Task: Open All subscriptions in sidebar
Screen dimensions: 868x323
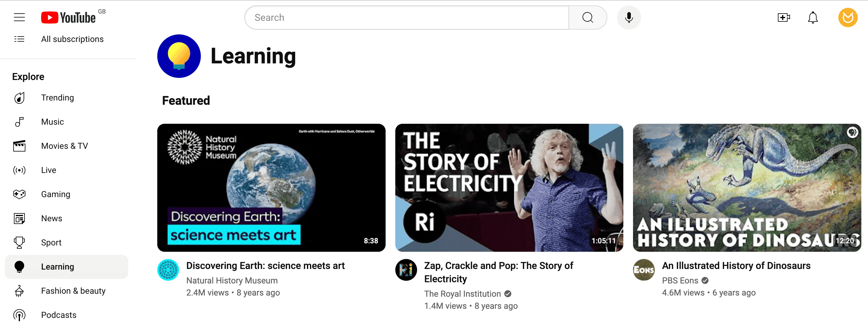Action: click(x=72, y=39)
